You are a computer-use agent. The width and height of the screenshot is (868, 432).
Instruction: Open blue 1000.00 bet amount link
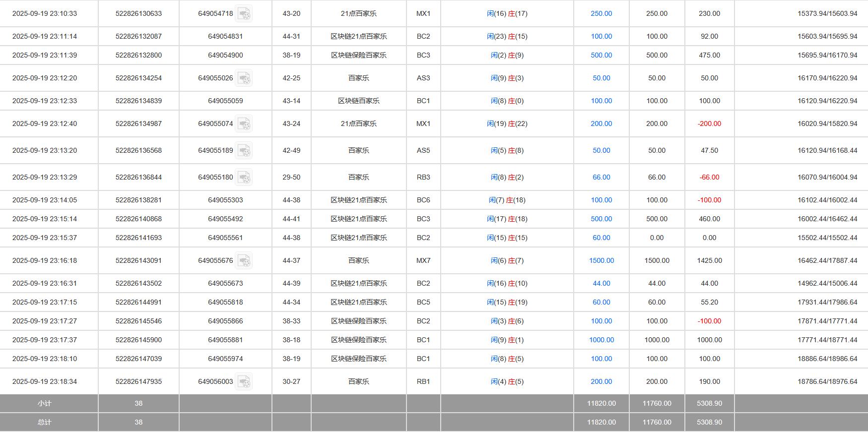601,340
